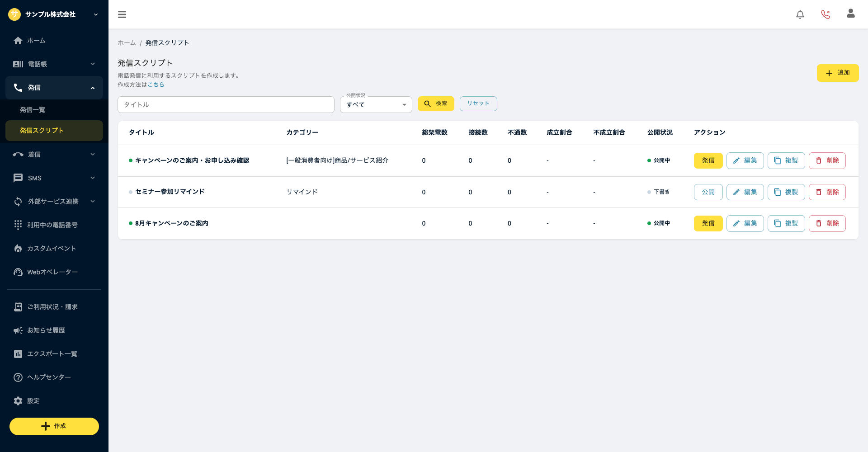The height and width of the screenshot is (452, 868).
Task: Click the Webオペレーター headset icon
Action: (x=18, y=272)
